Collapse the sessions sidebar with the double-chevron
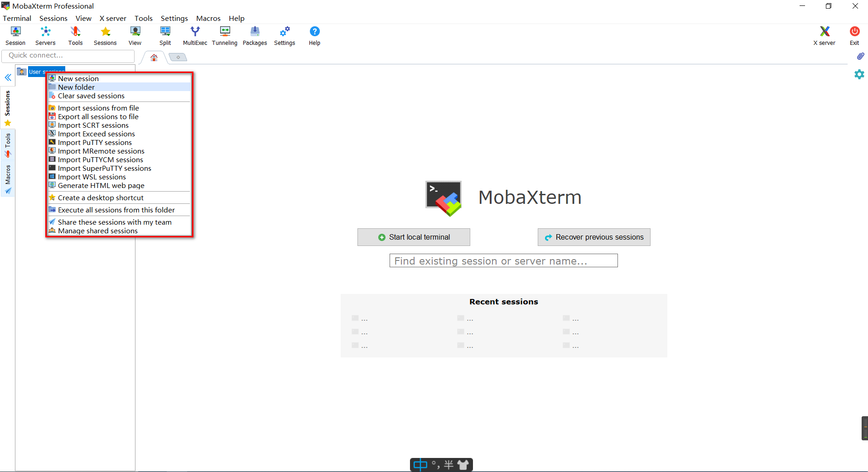This screenshot has height=472, width=868. tap(8, 77)
